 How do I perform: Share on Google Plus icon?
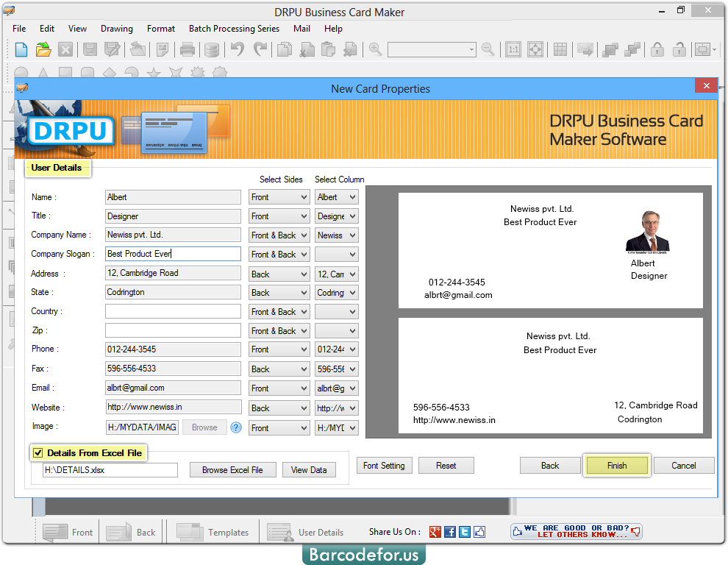[435, 532]
